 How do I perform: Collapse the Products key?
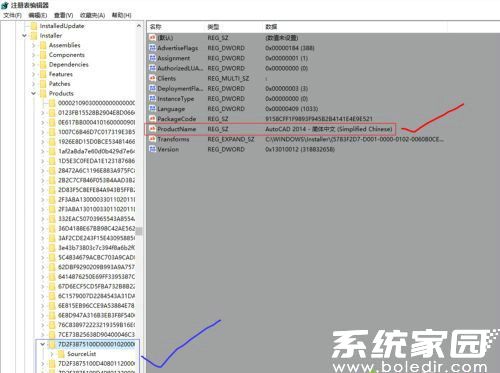[x=34, y=93]
